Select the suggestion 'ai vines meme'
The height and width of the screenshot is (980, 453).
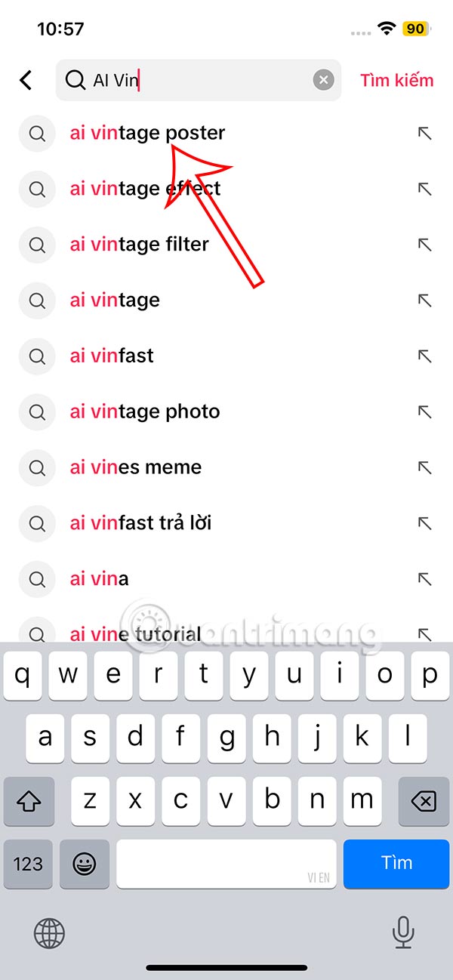pos(135,467)
